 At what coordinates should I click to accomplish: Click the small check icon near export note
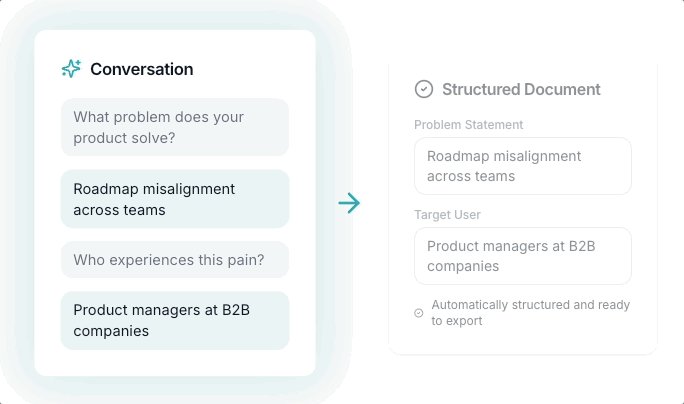pos(419,313)
